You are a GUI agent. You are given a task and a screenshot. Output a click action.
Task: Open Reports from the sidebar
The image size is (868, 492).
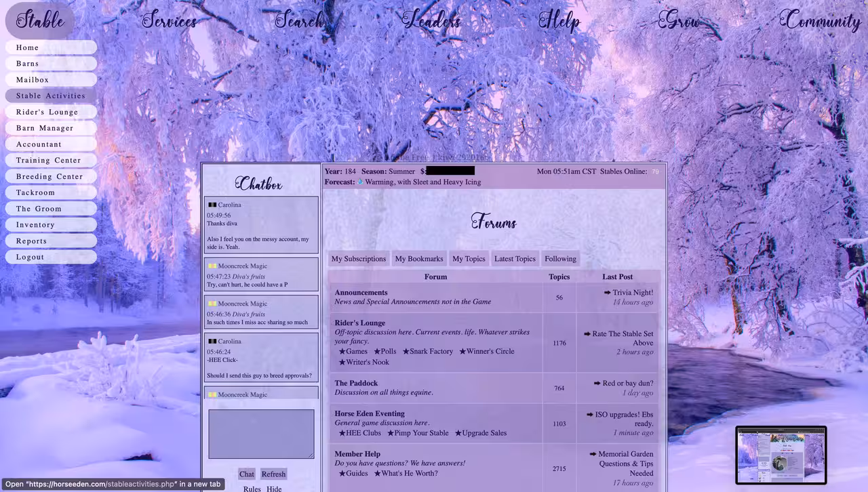(52, 241)
